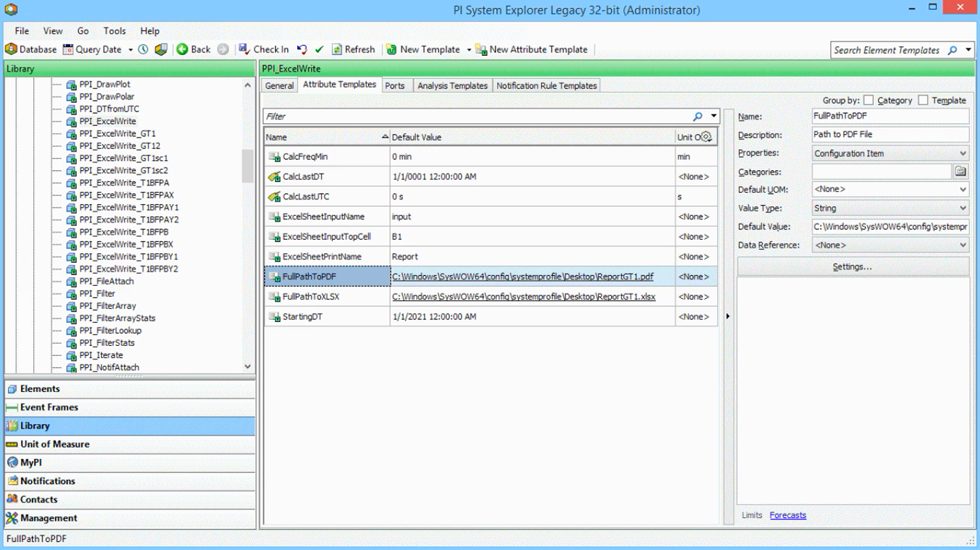The width and height of the screenshot is (980, 550).
Task: Select PPI_FileAttach in Library tree
Action: [106, 281]
